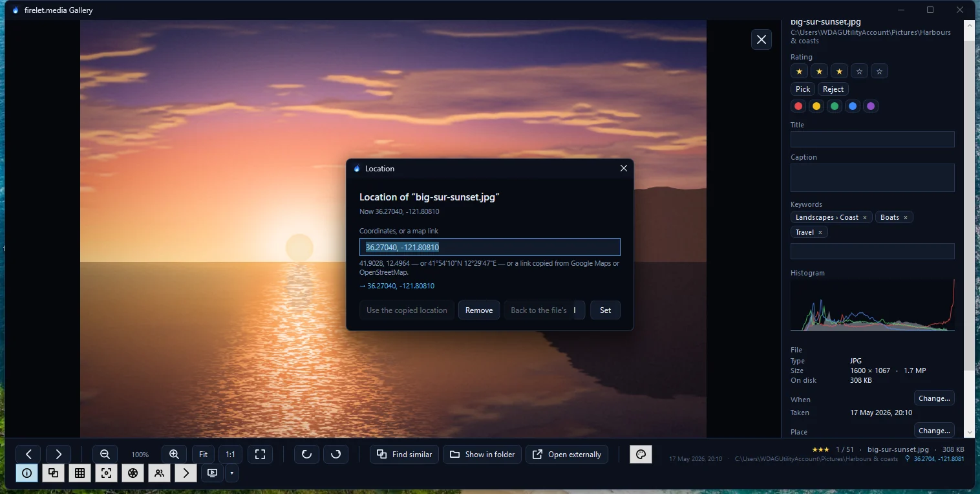Viewport: 980px width, 494px height.
Task: Remove the Boats keyword
Action: coord(905,217)
